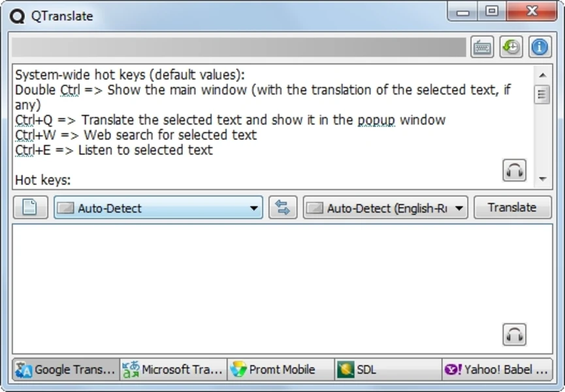Swap translation direction arrows icon
565x392 pixels.
[x=283, y=208]
